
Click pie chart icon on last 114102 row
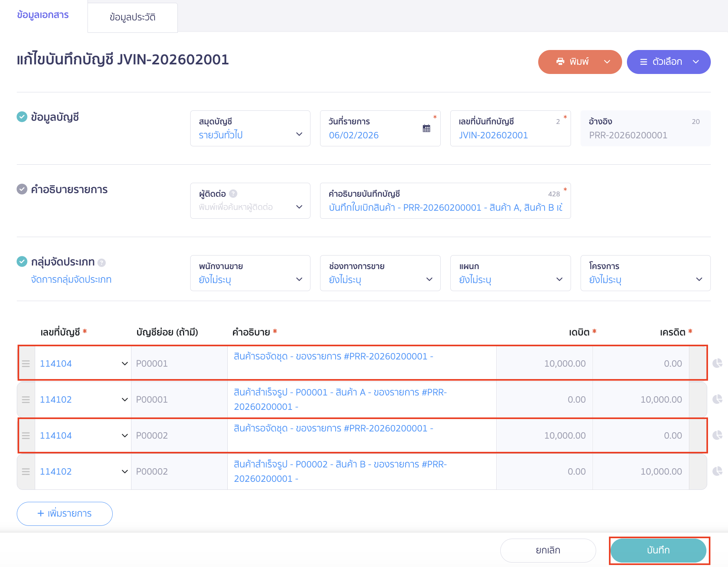717,471
